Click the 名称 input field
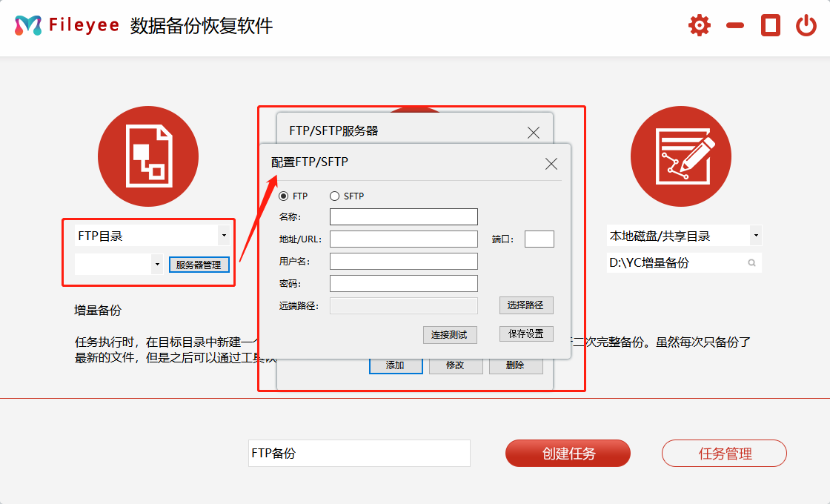 click(403, 216)
